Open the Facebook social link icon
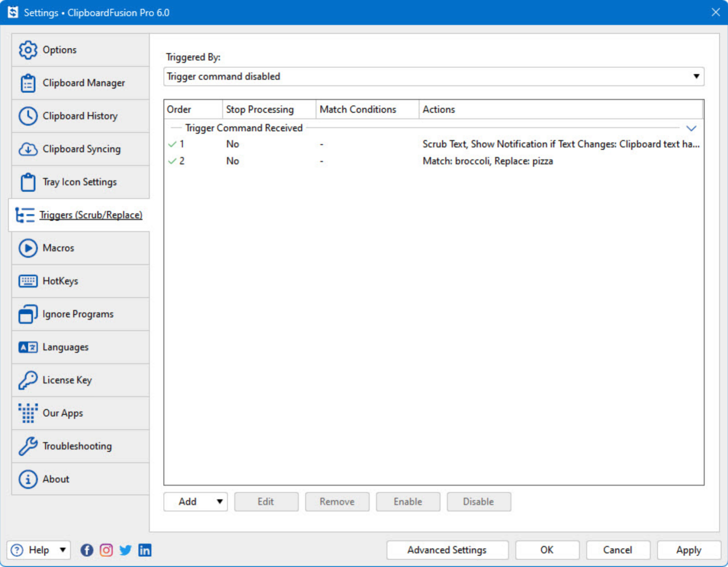 pos(87,550)
